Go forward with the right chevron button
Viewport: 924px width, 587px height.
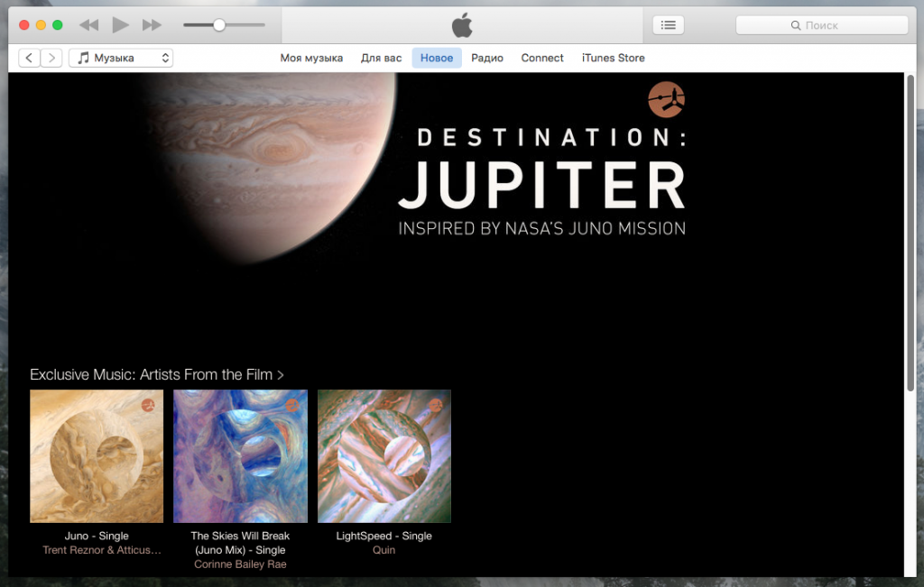51,58
